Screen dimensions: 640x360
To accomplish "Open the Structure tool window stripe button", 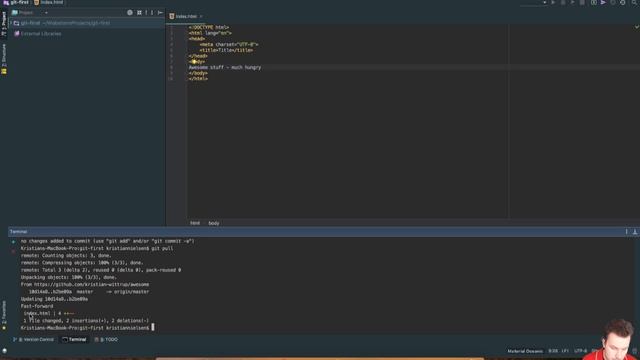I will pyautogui.click(x=4, y=56).
